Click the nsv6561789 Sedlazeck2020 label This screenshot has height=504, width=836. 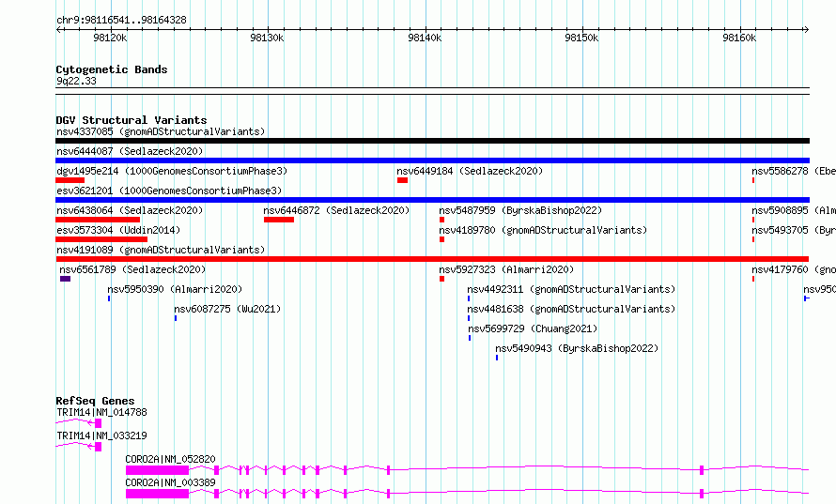(x=132, y=269)
